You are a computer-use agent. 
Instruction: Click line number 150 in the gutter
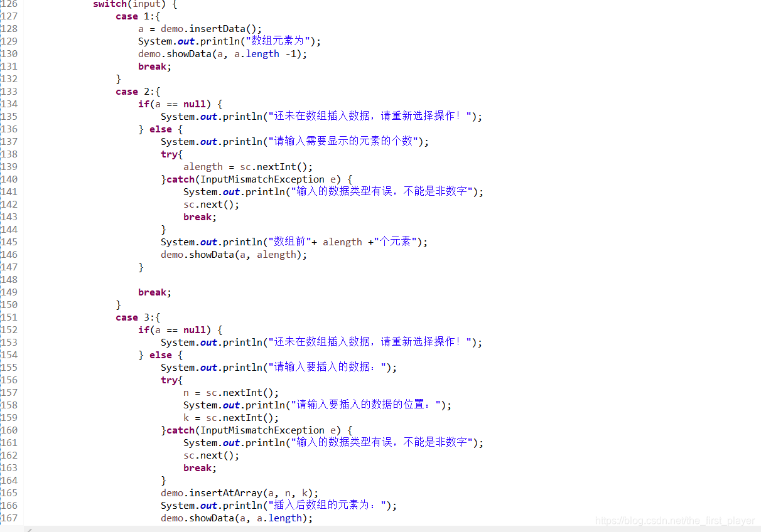9,305
